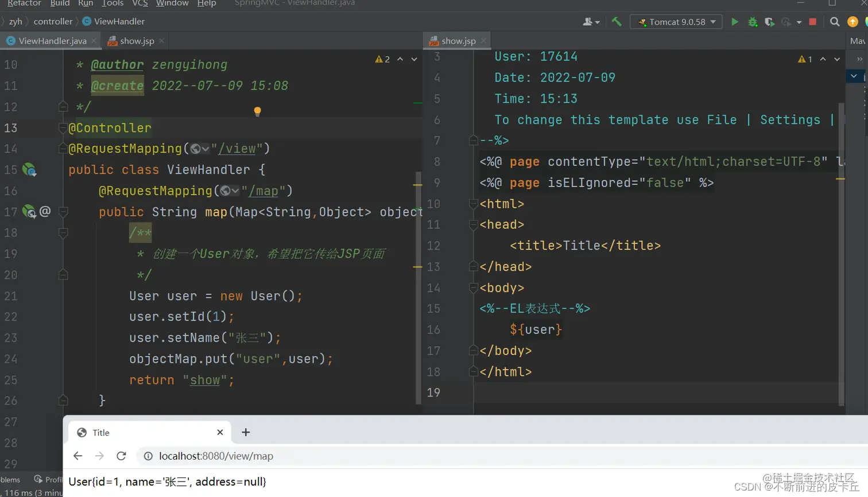The width and height of the screenshot is (868, 497).
Task: Go to previous highlighted error in show.jsp editor
Action: coord(823,59)
